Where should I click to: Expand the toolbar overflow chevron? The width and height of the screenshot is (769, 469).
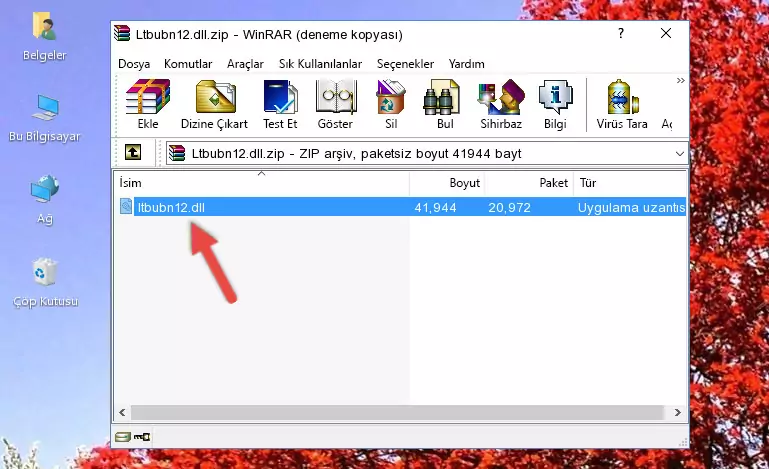680,80
